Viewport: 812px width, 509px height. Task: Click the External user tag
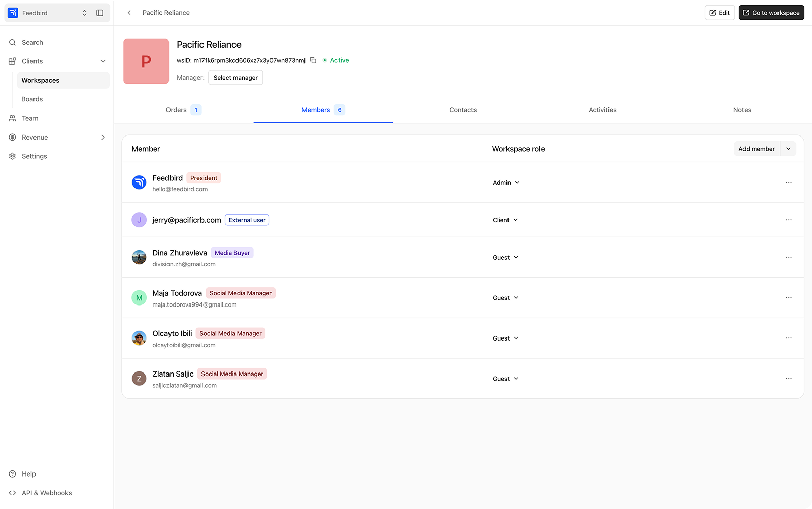pyautogui.click(x=247, y=220)
